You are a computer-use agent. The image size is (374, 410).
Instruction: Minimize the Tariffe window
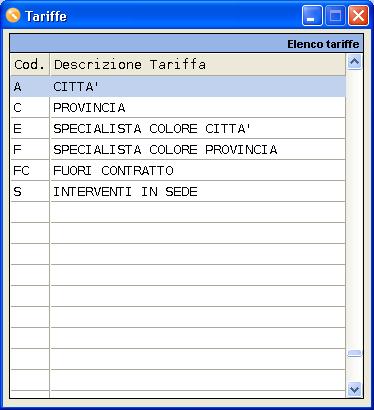coord(312,16)
